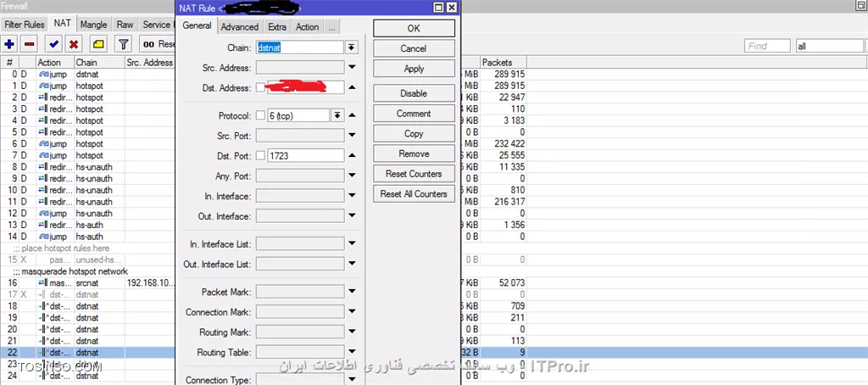Click the jump icon in row 0
Viewport: 868px width, 385px height.
click(x=43, y=75)
